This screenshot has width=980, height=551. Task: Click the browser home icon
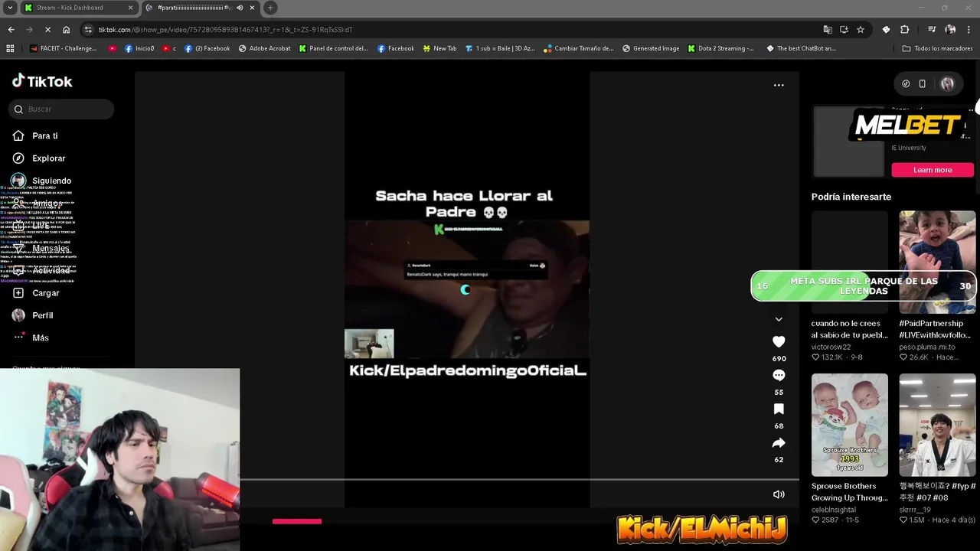tap(66, 29)
